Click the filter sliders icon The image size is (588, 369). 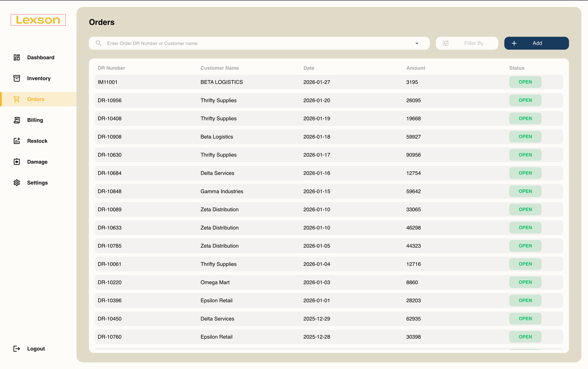click(x=446, y=43)
